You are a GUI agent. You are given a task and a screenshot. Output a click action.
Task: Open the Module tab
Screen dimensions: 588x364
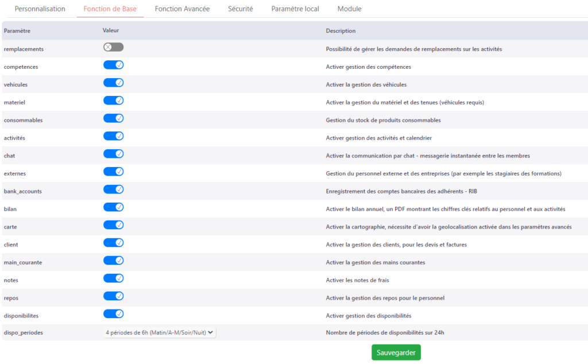349,9
